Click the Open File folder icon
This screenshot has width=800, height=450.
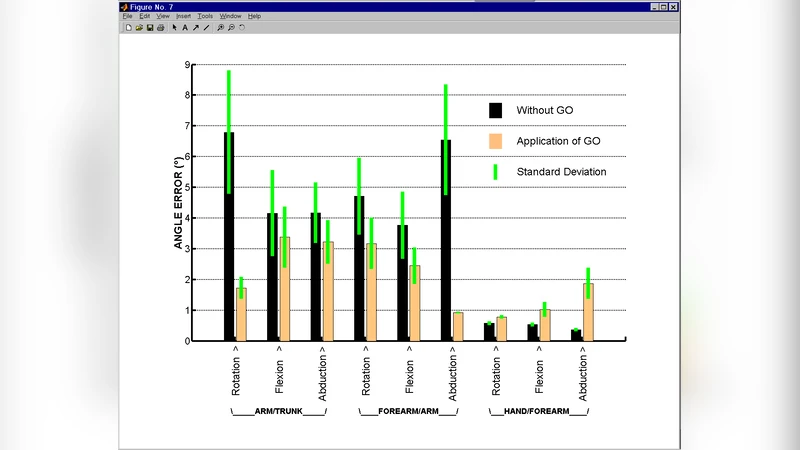pos(139,28)
